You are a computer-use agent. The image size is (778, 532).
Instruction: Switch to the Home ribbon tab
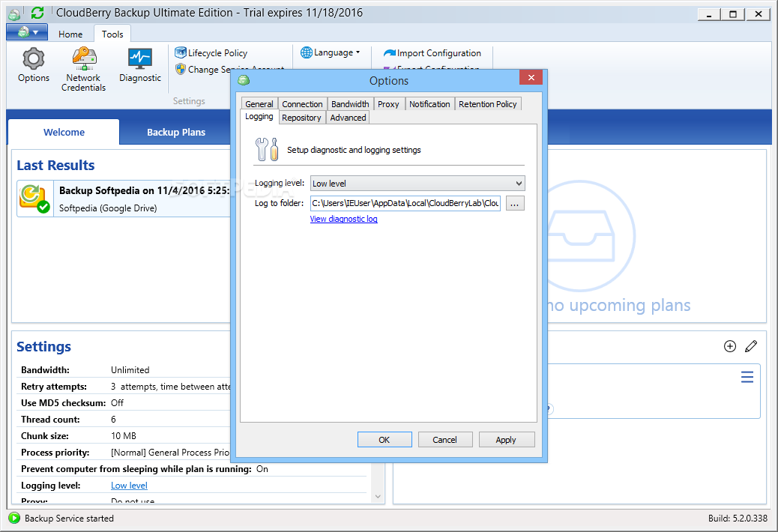tap(70, 34)
